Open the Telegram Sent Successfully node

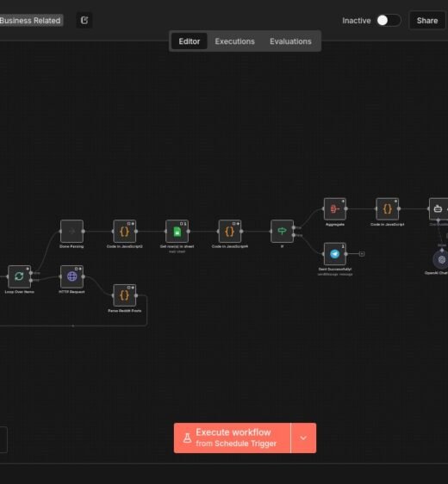(x=334, y=254)
